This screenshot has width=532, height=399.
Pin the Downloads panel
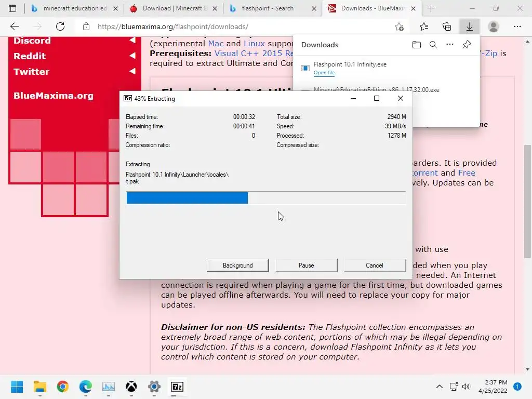[x=467, y=45]
